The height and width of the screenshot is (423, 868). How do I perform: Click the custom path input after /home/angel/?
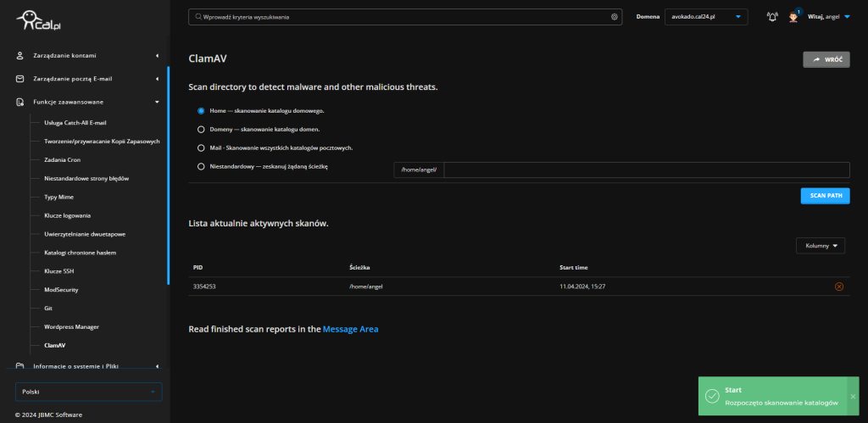pos(647,170)
